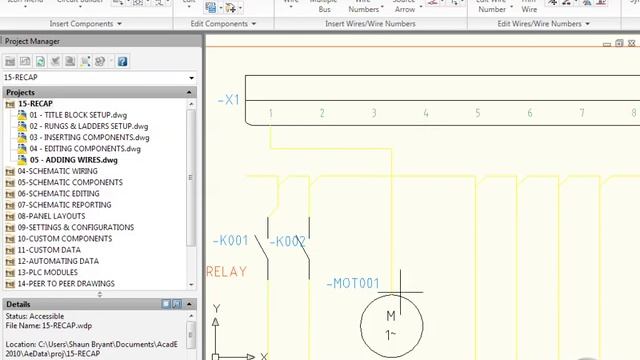The image size is (640, 360).
Task: Open 04 - EDITING COMPONENTS.dwg
Action: (x=85, y=149)
